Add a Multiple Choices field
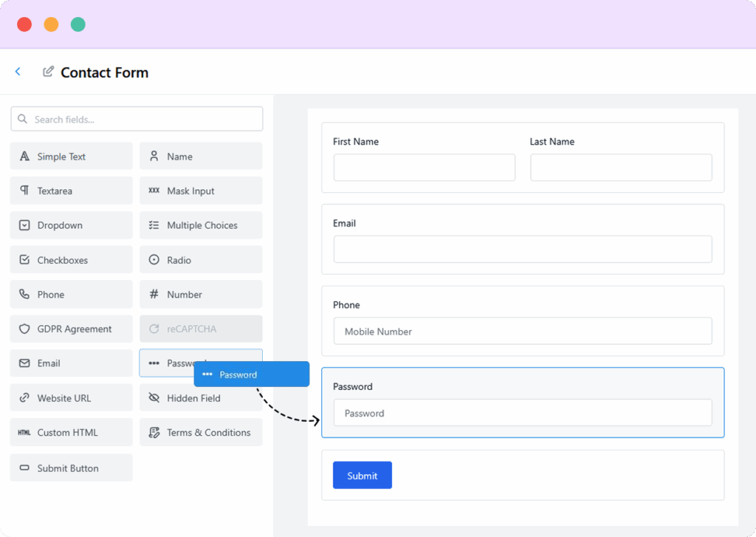The width and height of the screenshot is (756, 537). coord(201,225)
